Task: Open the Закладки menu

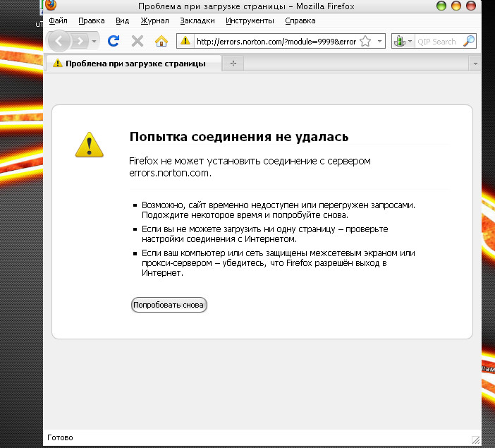Action: (x=197, y=20)
